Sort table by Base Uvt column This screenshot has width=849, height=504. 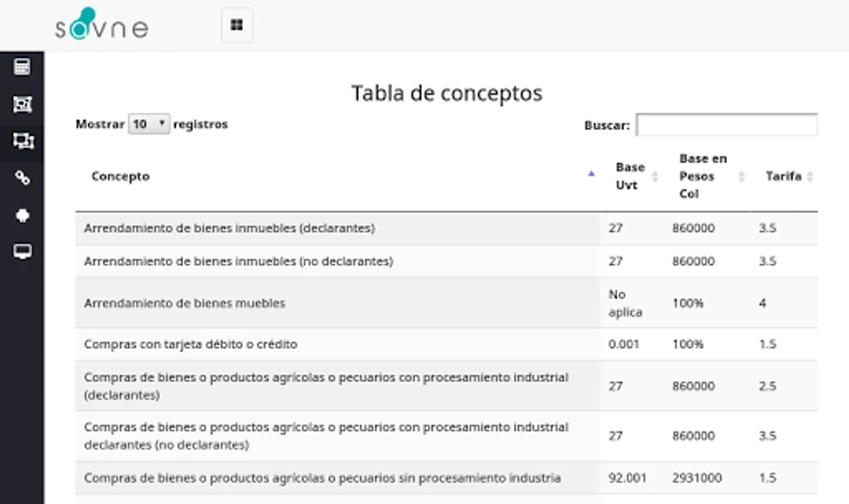[x=630, y=176]
